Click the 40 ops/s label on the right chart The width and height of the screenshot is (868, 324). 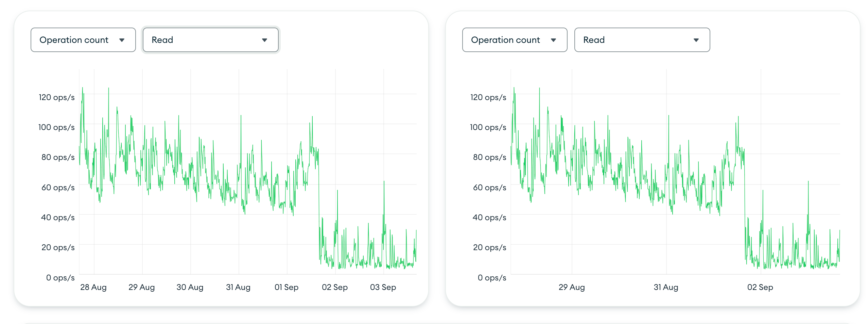click(x=489, y=217)
